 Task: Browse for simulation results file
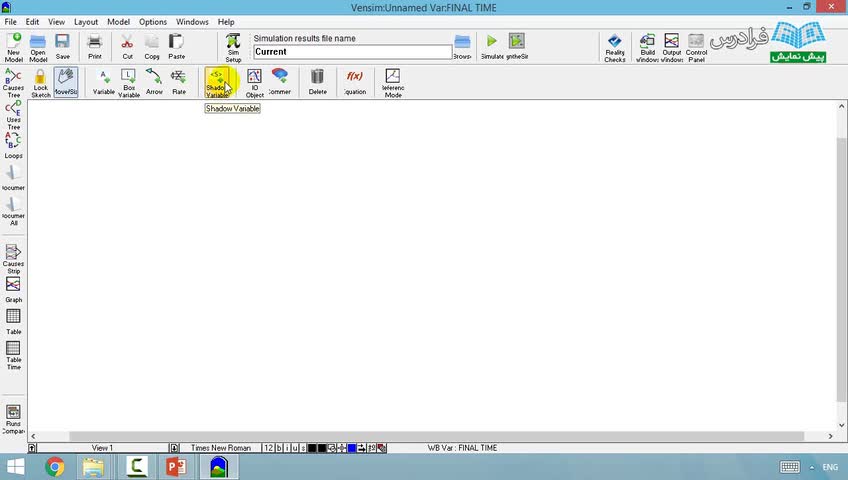tap(462, 46)
